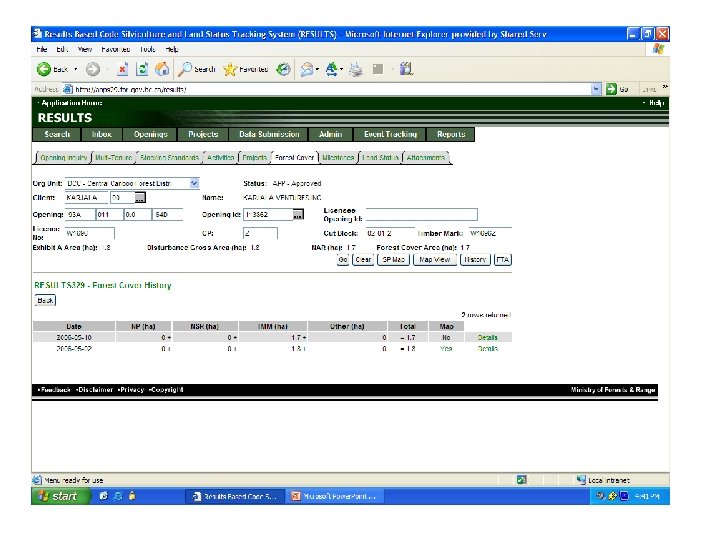Screen dimensions: 720x540
Task: Open the Copyright footer link
Action: tap(167, 389)
